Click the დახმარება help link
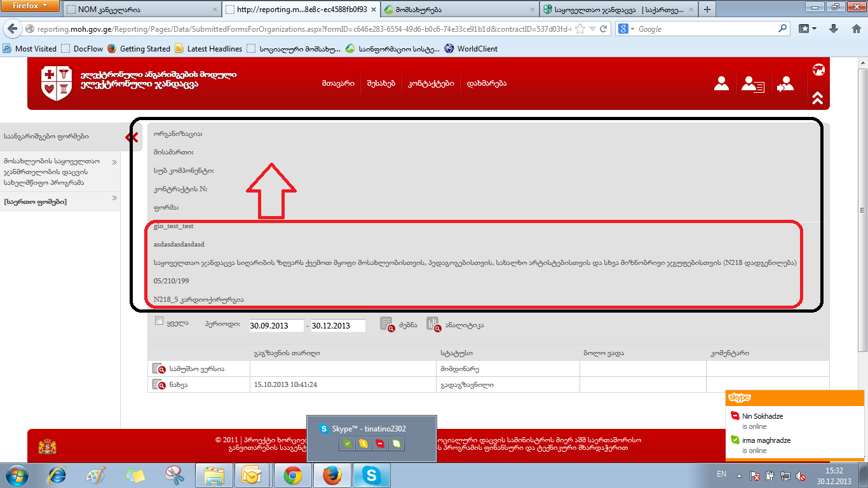This screenshot has width=868, height=488. 486,84
